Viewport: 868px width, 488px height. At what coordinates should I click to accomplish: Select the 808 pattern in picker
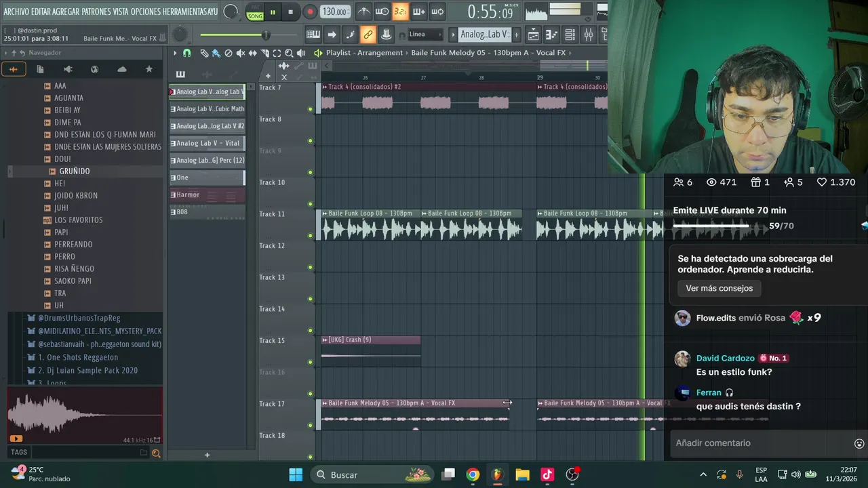[x=208, y=212]
